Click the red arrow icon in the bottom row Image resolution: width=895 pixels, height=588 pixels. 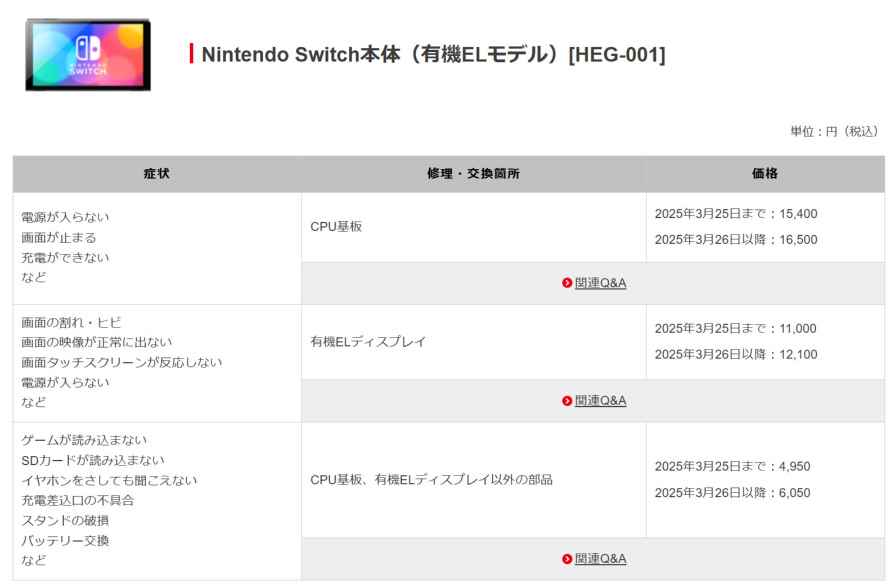566,559
